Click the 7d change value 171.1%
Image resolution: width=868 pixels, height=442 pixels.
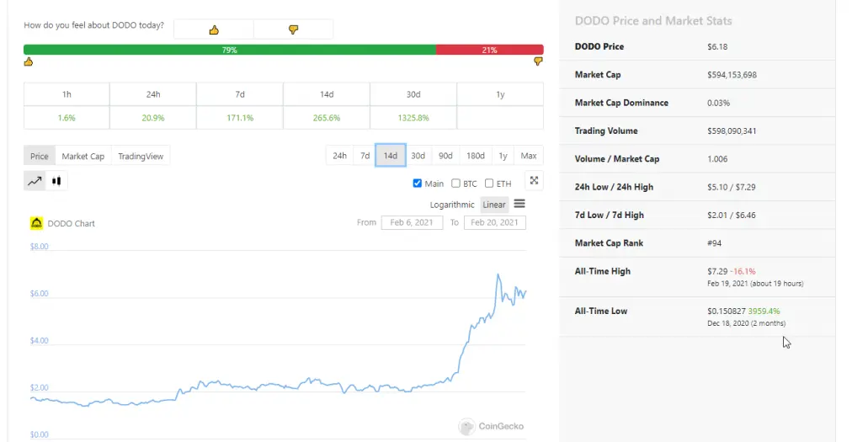tap(240, 118)
